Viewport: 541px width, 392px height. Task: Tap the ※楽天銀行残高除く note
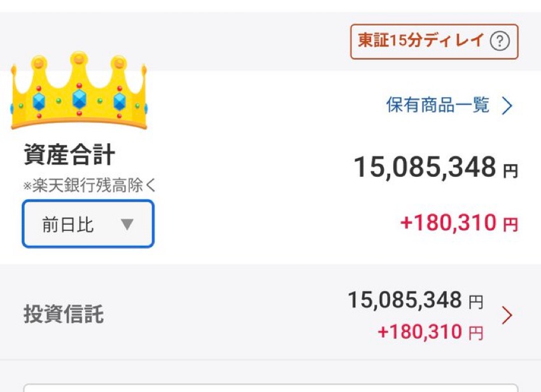(x=90, y=186)
